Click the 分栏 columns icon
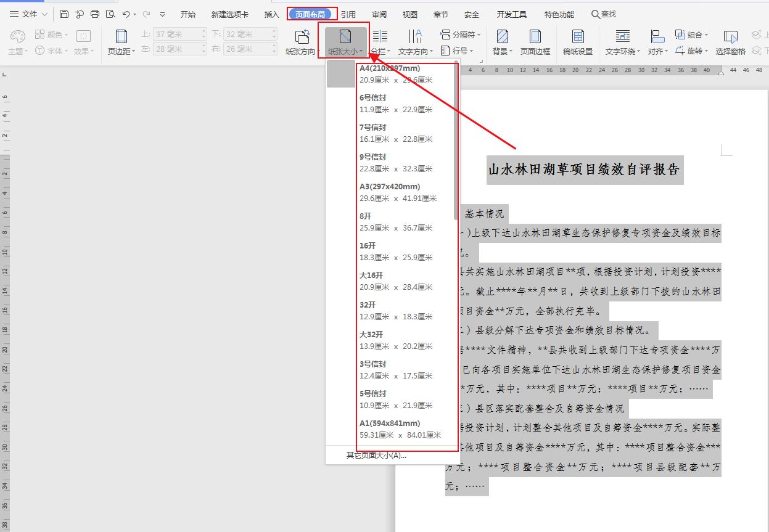 [380, 37]
